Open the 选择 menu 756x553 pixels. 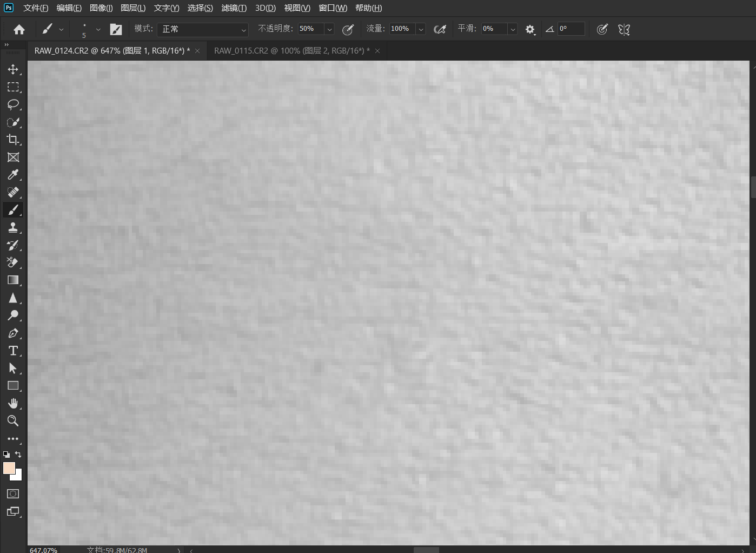tap(200, 8)
